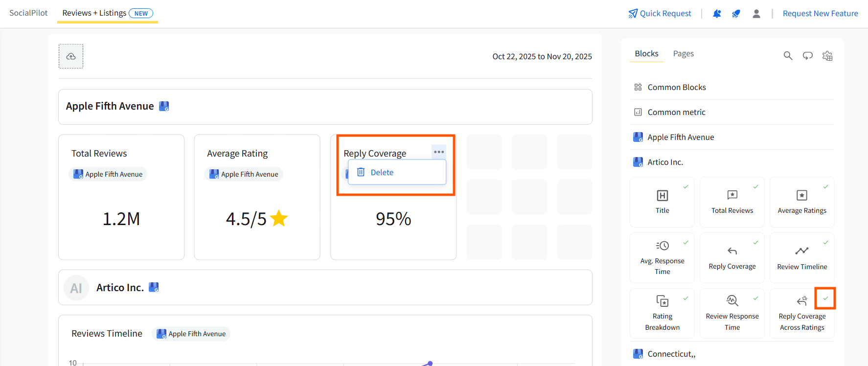Screen dimensions: 868x366
Task: Click the Avg. Response Time block icon
Action: 662,246
